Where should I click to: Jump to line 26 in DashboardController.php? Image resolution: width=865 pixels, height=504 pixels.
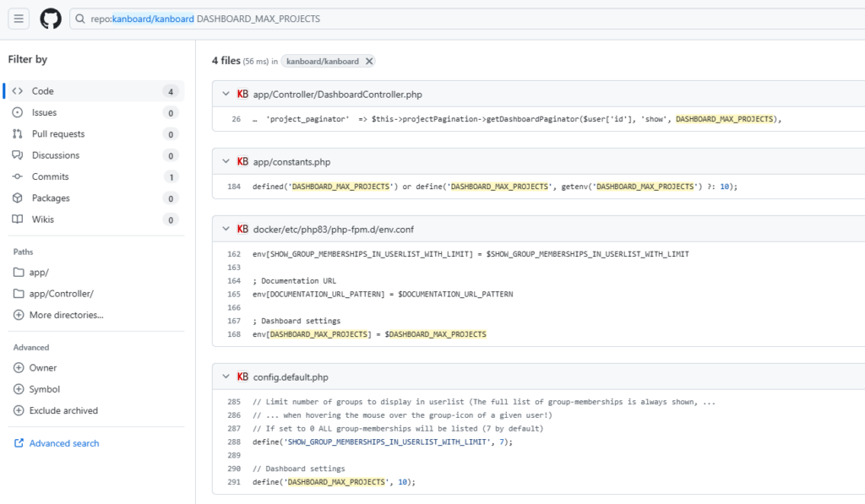coord(237,119)
